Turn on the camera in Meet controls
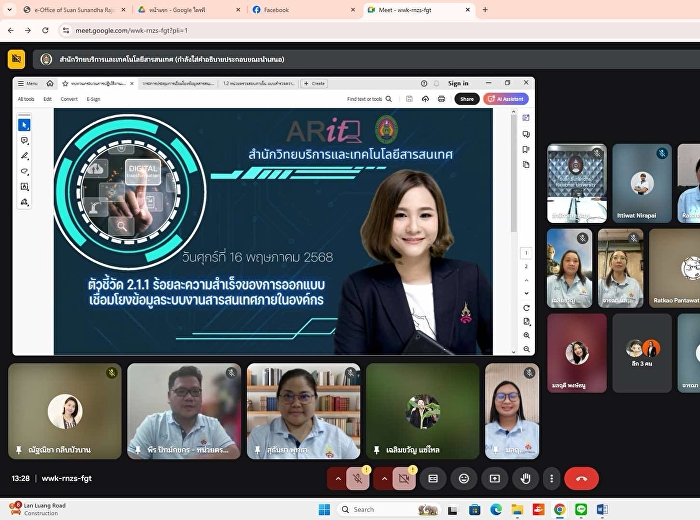Image resolution: width=700 pixels, height=520 pixels. click(x=404, y=478)
